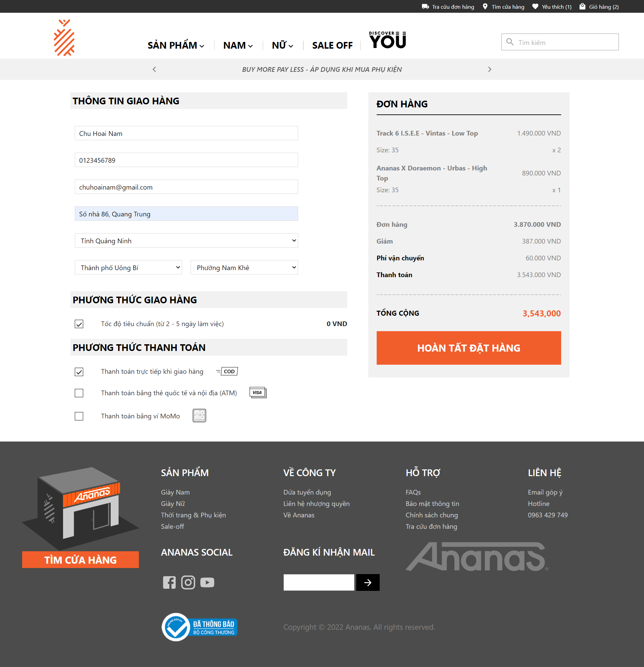Screen dimensions: 644x667
Task: Click the location pin for Tìm cửa hàng
Action: (485, 6)
